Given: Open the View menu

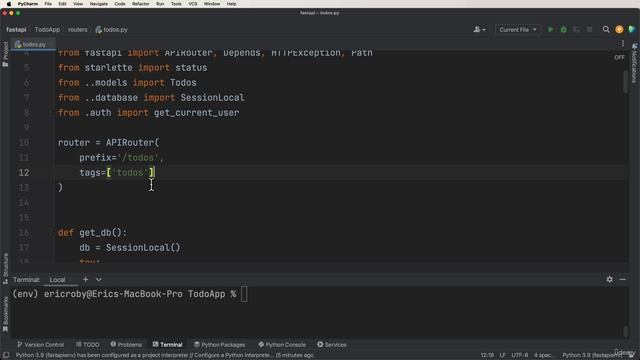Looking at the screenshot, I should click(78, 4).
